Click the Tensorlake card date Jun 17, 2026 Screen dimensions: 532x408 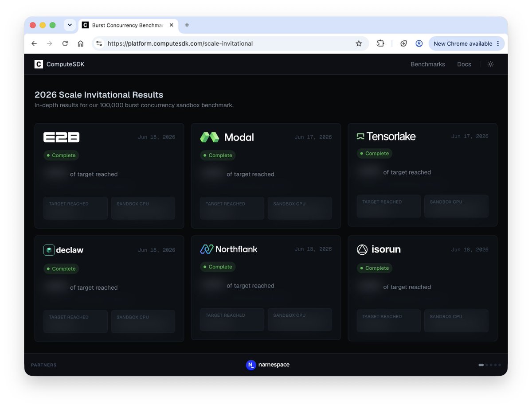470,136
